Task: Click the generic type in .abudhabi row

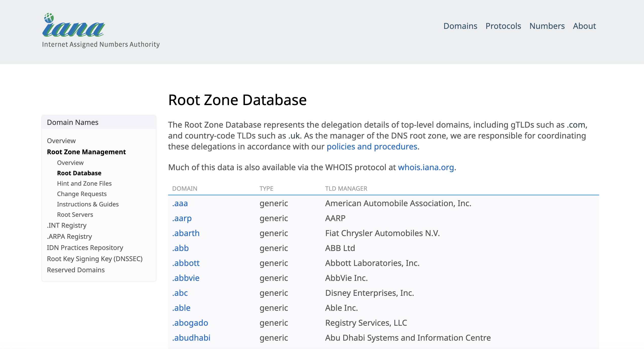Action: pyautogui.click(x=274, y=338)
